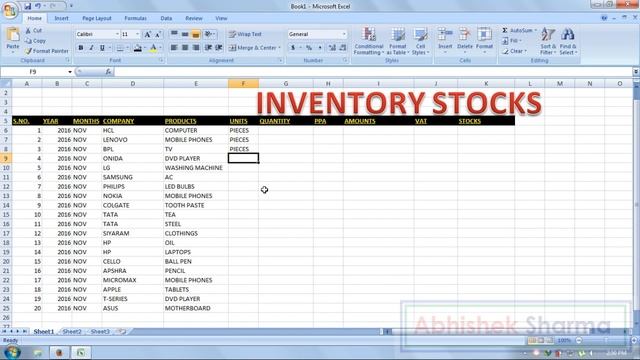Click the Select All corner button
Viewport: 640px width, 360px height.
coord(6,84)
